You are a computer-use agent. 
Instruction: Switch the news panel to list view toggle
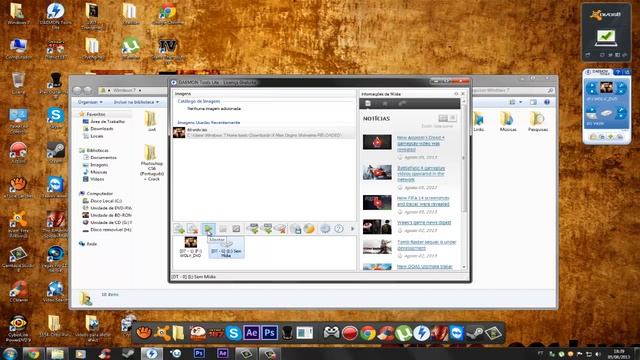[452, 118]
